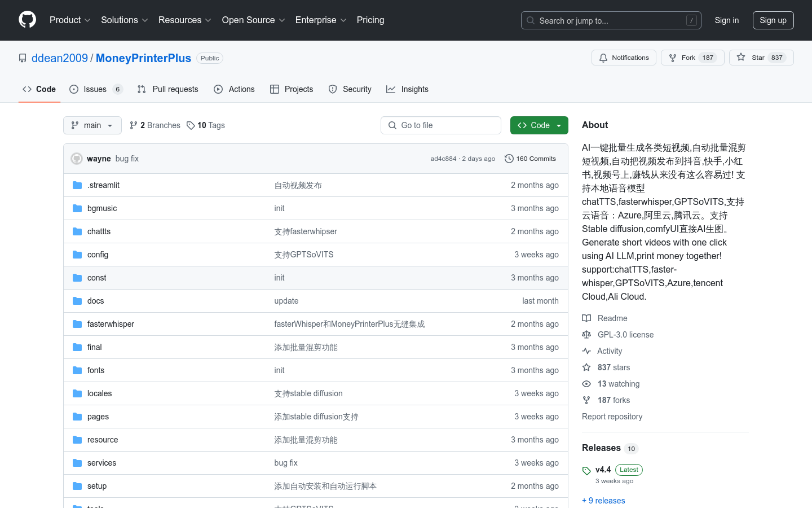Click the tag icon beside v4.4 release
The width and height of the screenshot is (812, 508).
(x=586, y=471)
